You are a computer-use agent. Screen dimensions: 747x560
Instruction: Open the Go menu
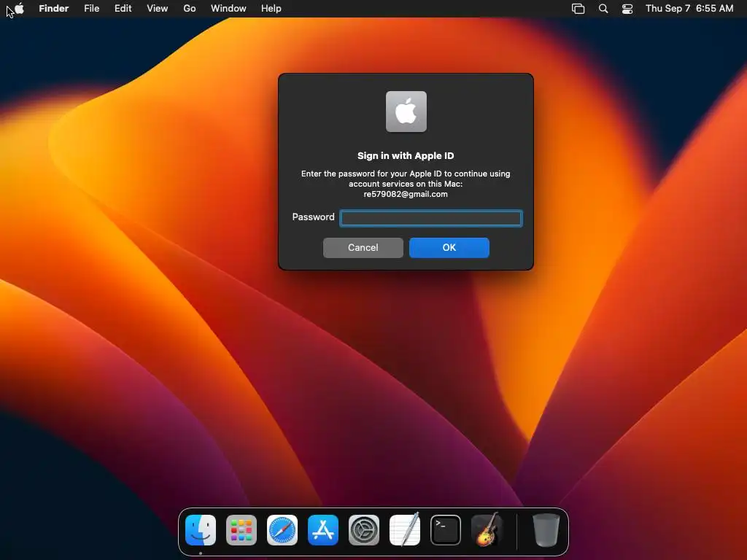coord(190,9)
